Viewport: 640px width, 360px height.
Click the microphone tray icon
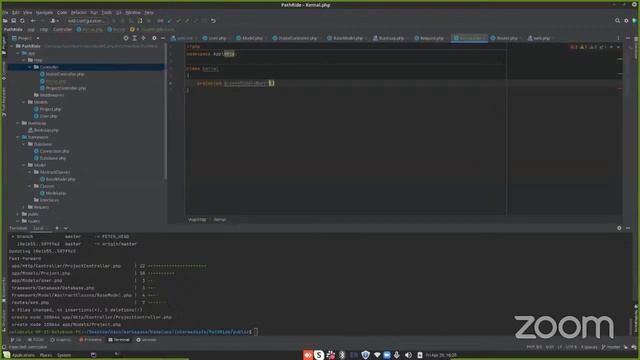click(396, 355)
